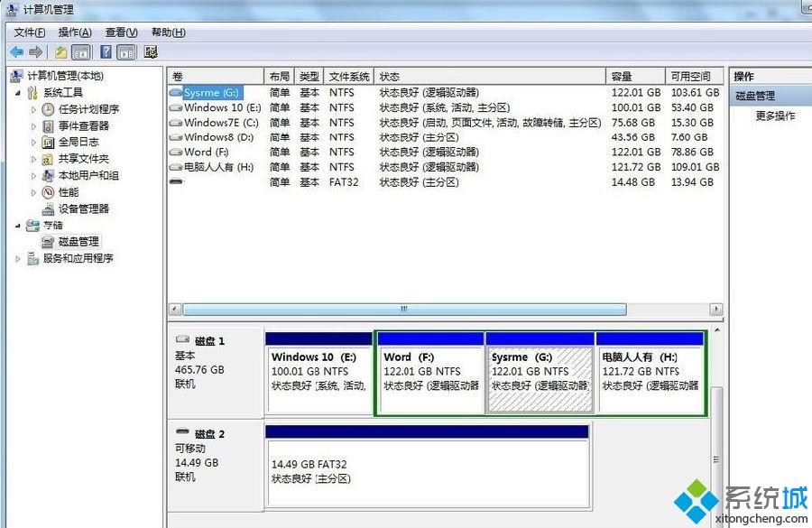This screenshot has height=528, width=812.
Task: Click the horizontal scrollbar left arrow
Action: click(174, 310)
